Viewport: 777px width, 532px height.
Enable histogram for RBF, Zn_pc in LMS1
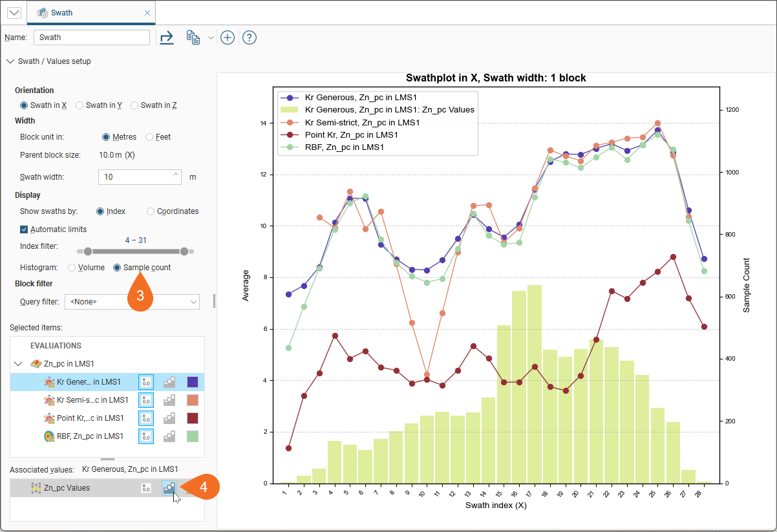pos(169,436)
